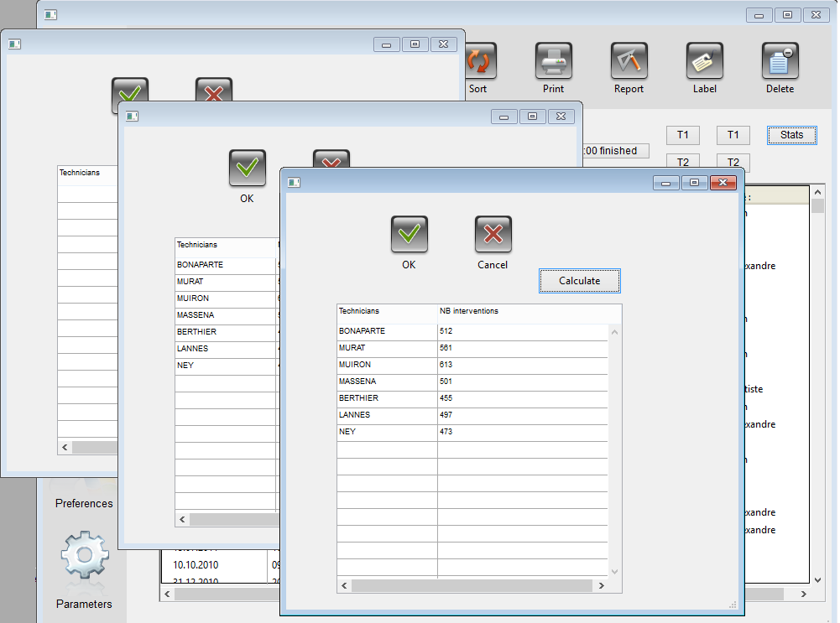Click the green checkmark OK icon in front dialog

point(409,234)
